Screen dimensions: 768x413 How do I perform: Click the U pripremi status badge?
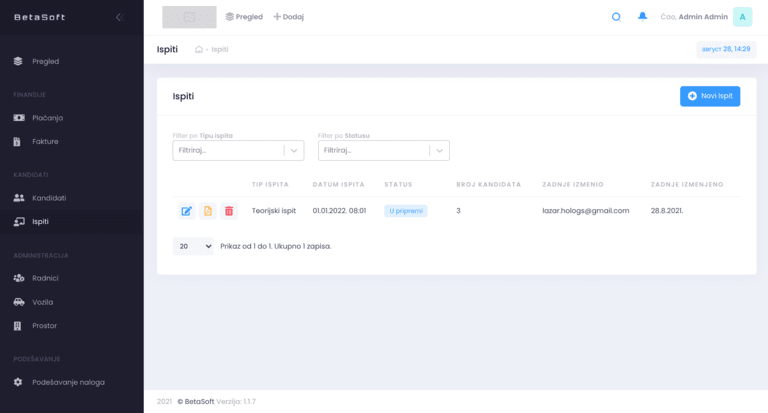406,211
